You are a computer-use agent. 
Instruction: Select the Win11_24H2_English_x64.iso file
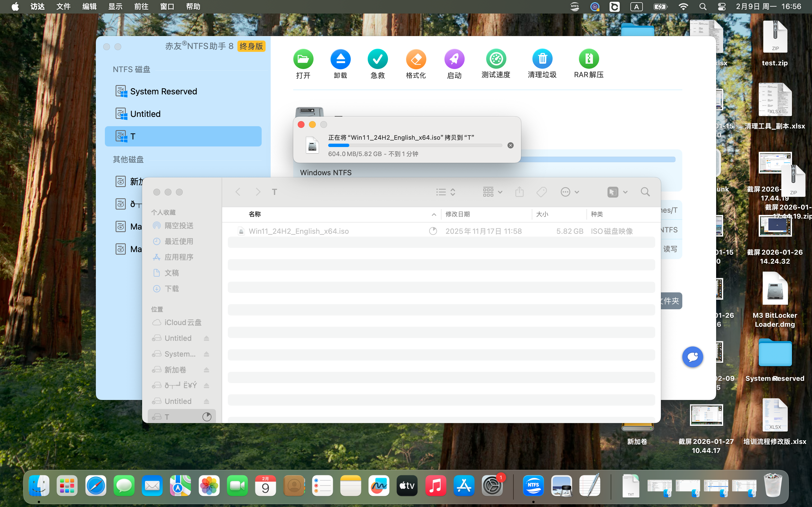pyautogui.click(x=299, y=231)
